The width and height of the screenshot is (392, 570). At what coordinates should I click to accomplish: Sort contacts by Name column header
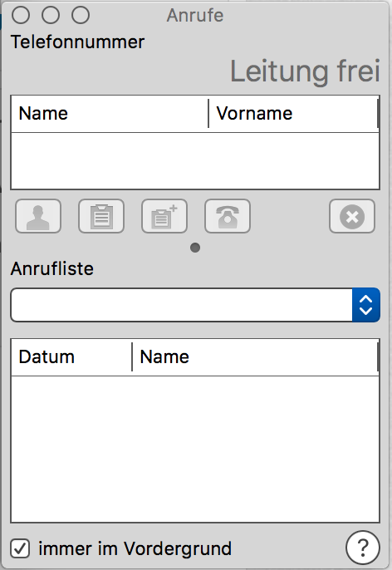coord(110,113)
